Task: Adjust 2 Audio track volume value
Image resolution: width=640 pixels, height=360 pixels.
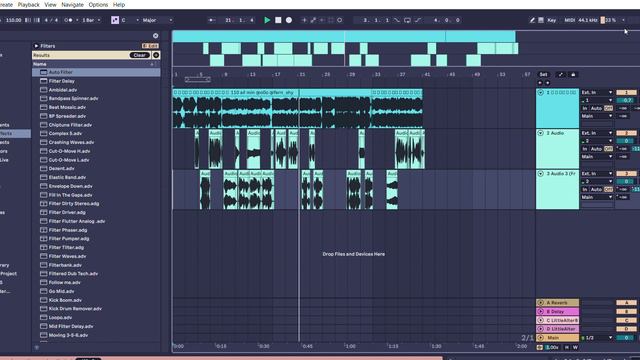Action: pos(626,141)
